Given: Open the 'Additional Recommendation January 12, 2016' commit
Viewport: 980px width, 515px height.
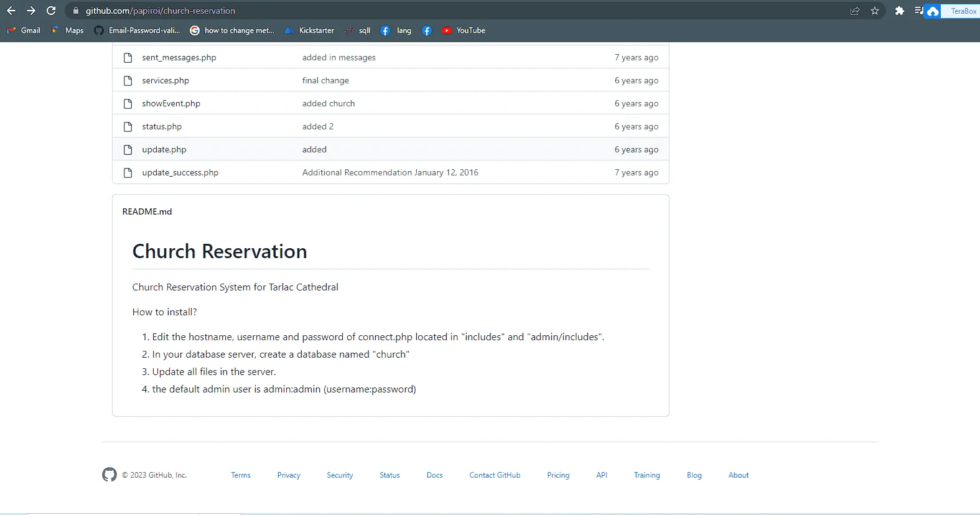Looking at the screenshot, I should pos(390,172).
